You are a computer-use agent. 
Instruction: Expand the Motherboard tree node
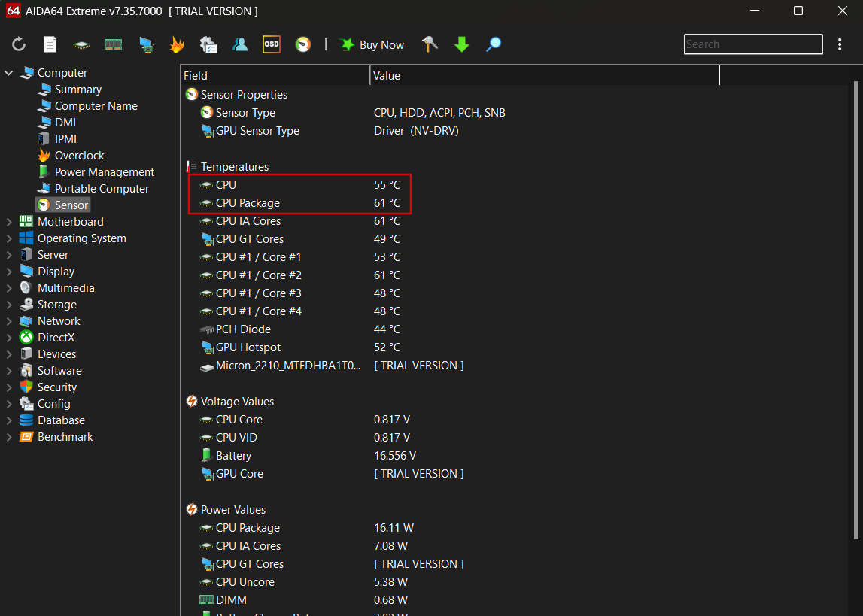[9, 222]
